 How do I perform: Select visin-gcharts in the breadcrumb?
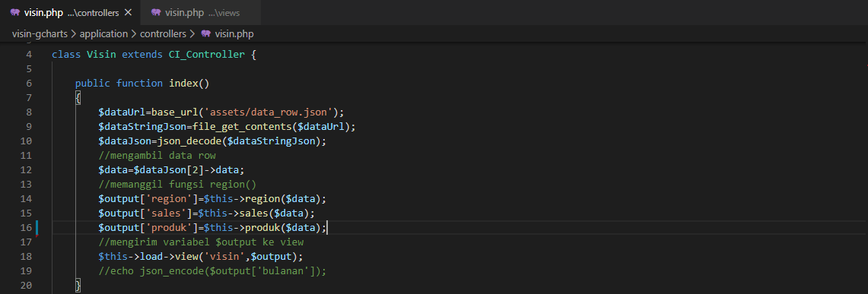[x=40, y=33]
